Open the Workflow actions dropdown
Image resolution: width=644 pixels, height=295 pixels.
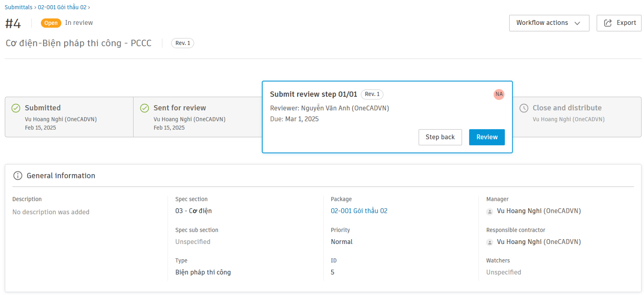pyautogui.click(x=549, y=23)
